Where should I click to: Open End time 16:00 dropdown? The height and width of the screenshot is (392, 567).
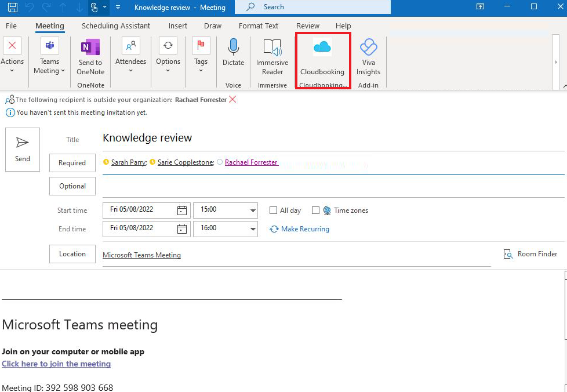coord(253,229)
